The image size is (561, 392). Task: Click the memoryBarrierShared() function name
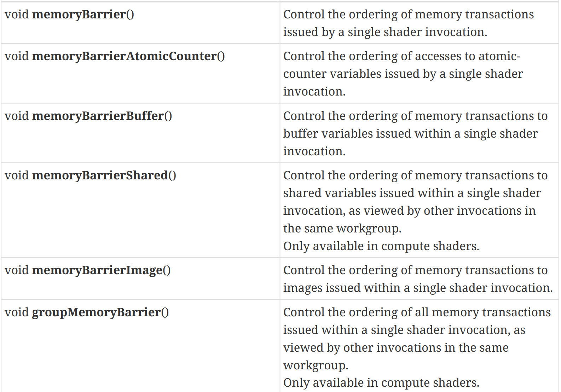[x=104, y=175]
